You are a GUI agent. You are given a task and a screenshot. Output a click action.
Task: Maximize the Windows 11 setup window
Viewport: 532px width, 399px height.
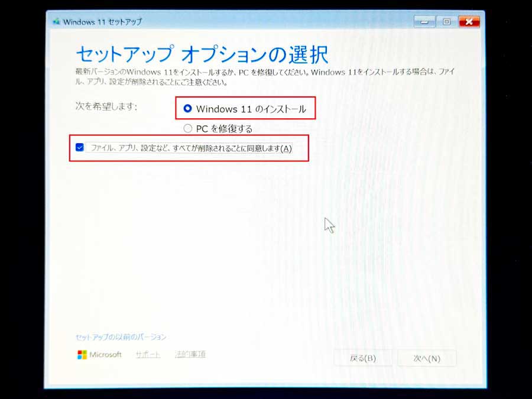pos(446,22)
